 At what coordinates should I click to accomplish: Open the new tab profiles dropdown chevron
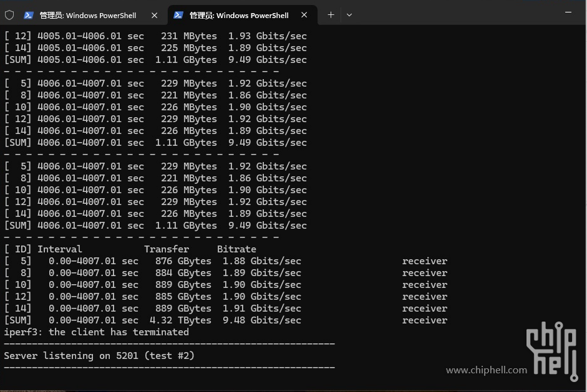[x=349, y=15]
